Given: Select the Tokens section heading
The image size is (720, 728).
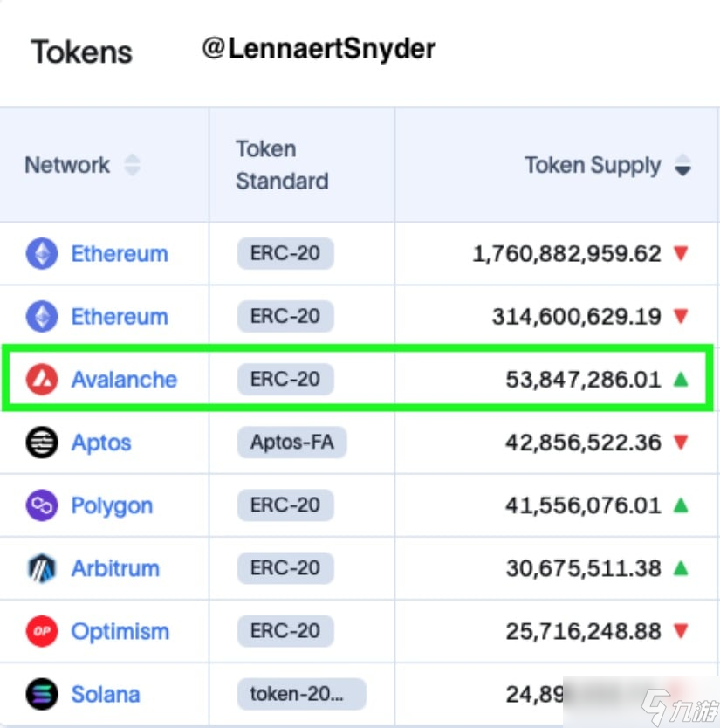Looking at the screenshot, I should pyautogui.click(x=82, y=52).
